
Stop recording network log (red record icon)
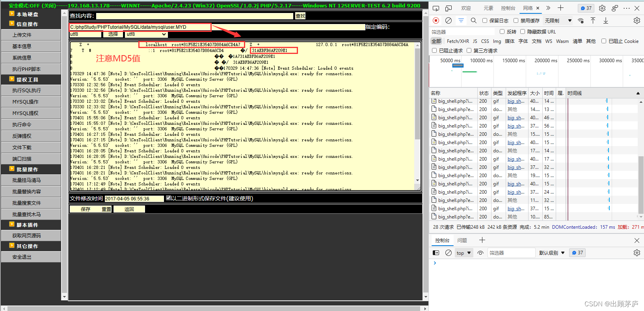coord(436,20)
